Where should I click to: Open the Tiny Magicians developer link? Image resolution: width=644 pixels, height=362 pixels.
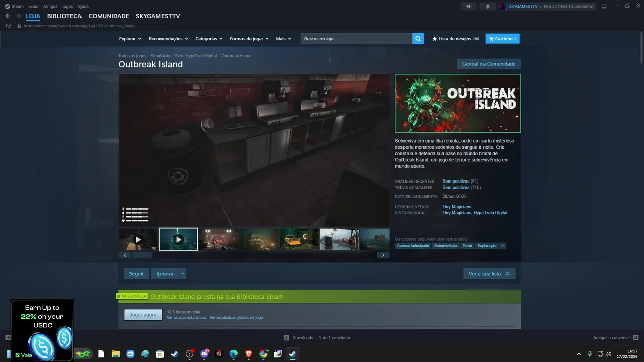[457, 207]
